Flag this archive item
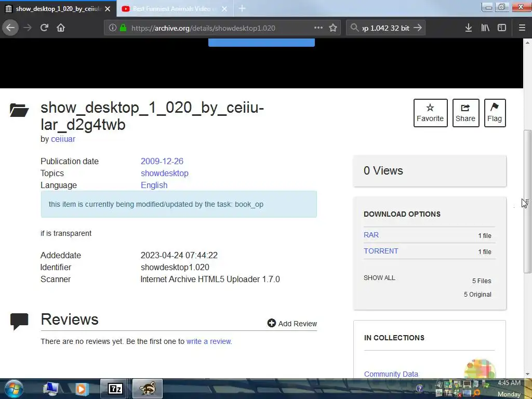This screenshot has width=532, height=399. (495, 113)
